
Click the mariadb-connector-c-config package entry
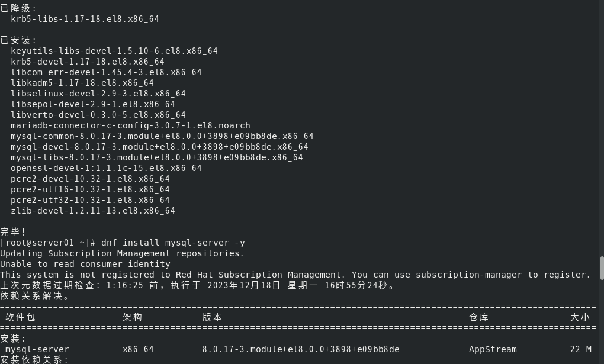click(x=130, y=125)
